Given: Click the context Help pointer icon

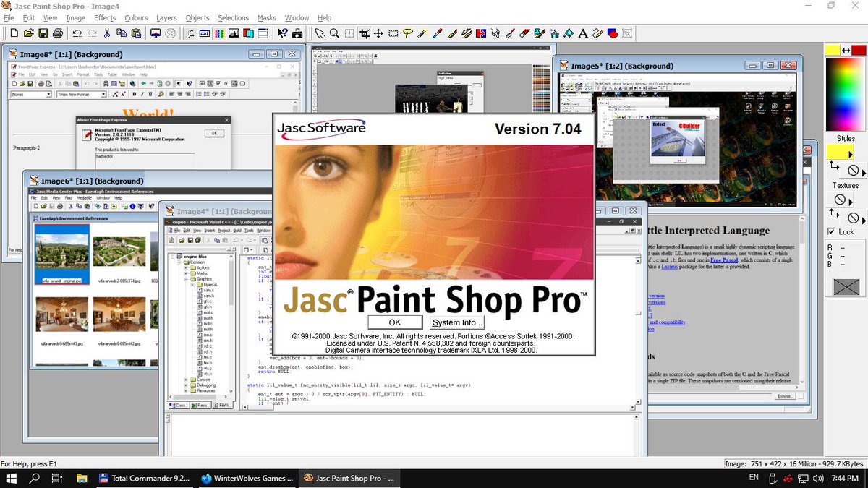Looking at the screenshot, I should [x=283, y=33].
